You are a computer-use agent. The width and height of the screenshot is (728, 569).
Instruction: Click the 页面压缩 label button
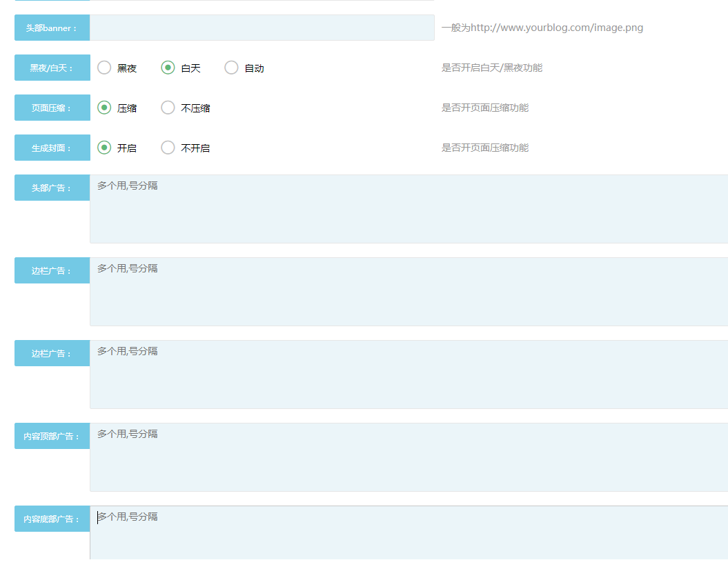[x=52, y=108]
